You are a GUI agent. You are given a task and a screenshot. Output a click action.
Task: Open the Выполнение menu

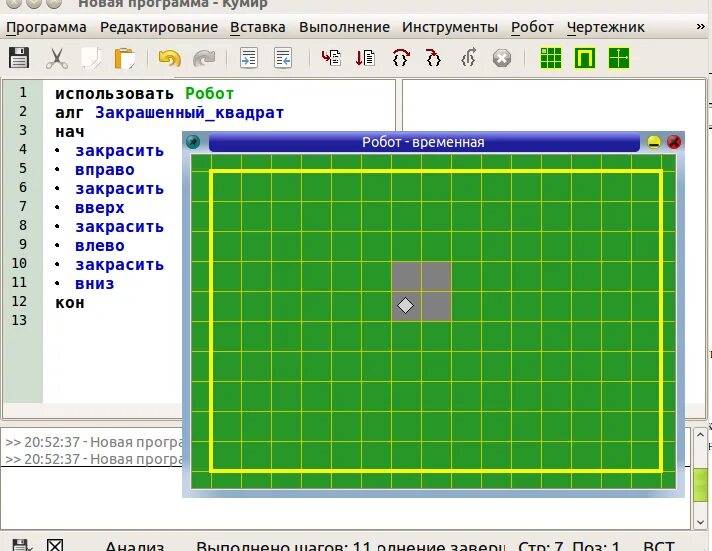tap(344, 27)
